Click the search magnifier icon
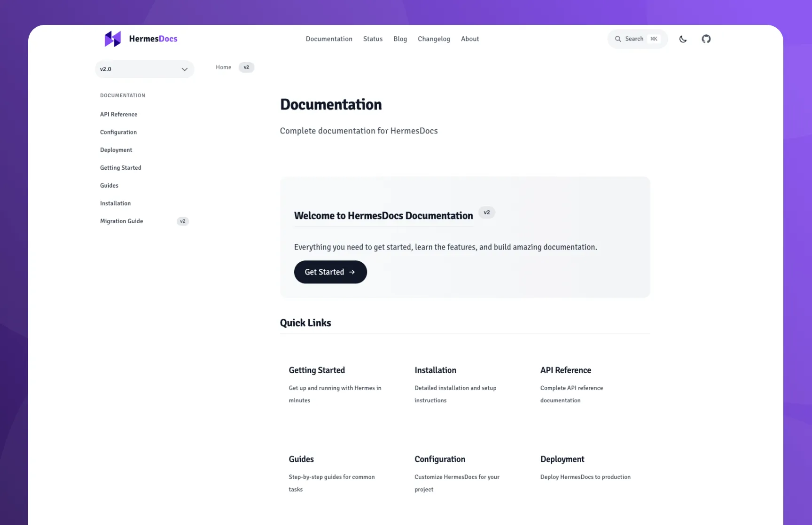 pyautogui.click(x=619, y=39)
